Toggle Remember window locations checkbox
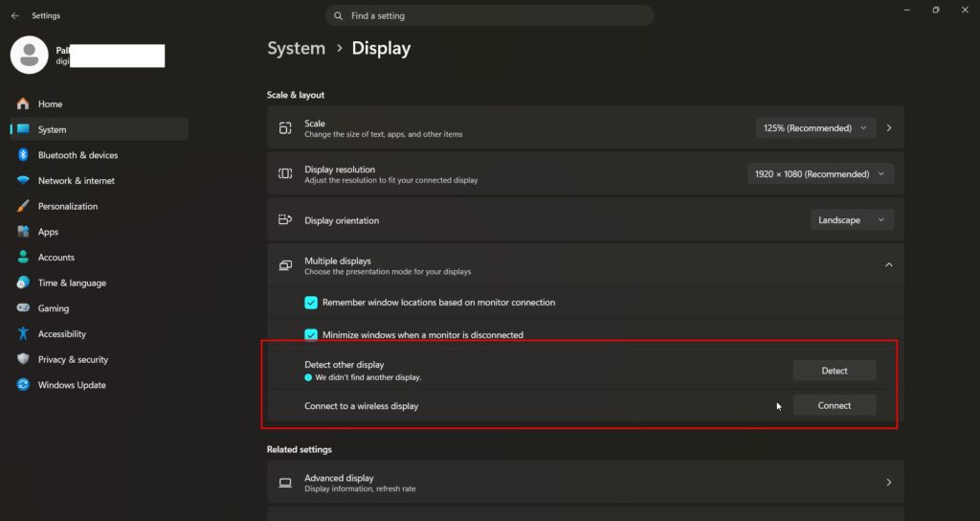The image size is (980, 521). 311,303
